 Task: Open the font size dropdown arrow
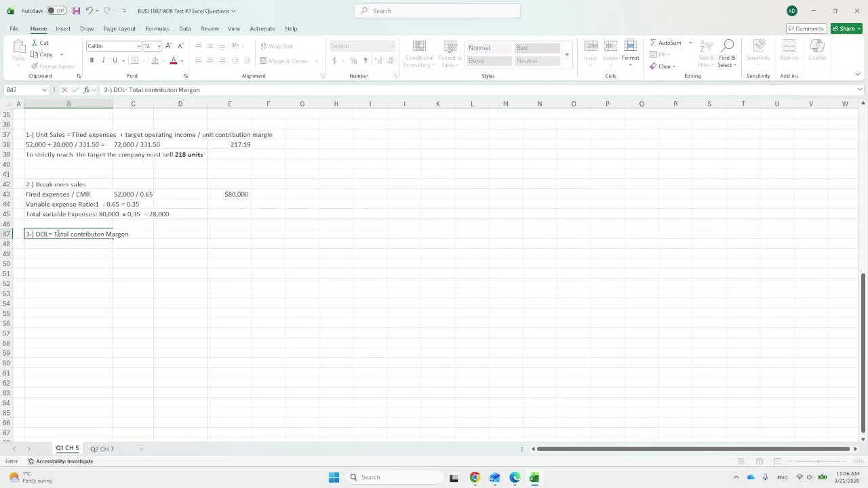click(159, 46)
